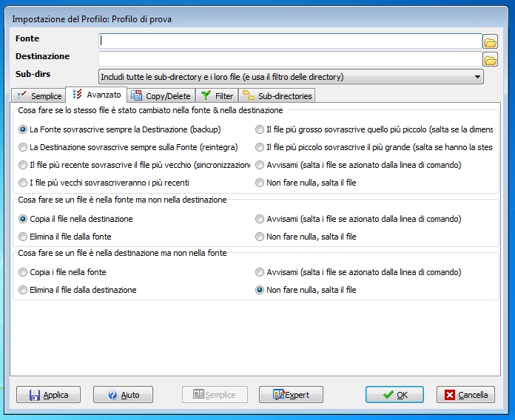Click the folder icon beside Destinazione field
This screenshot has height=420, width=515.
(x=490, y=59)
